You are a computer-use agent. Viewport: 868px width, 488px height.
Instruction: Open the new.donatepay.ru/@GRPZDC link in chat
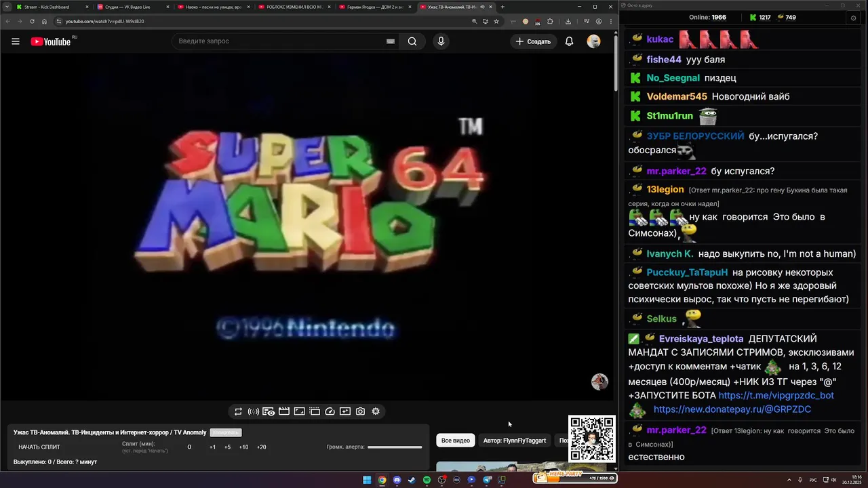(732, 409)
